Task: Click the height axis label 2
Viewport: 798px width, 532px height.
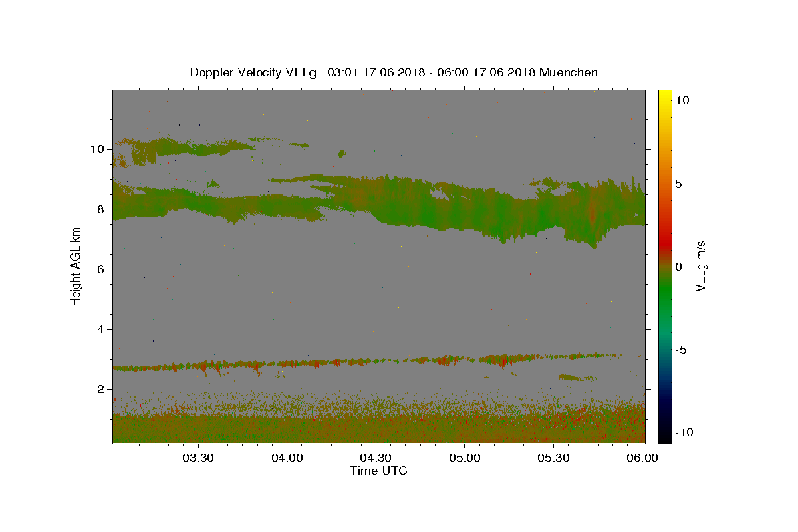Action: [x=100, y=389]
